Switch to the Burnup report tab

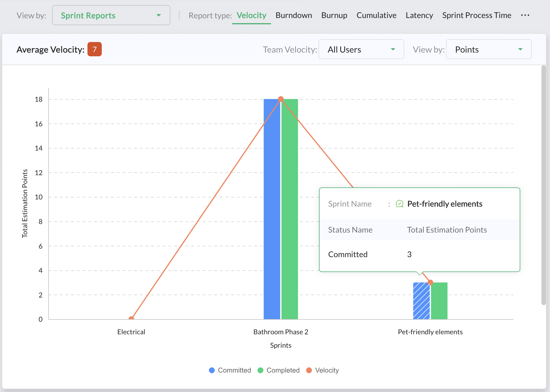pos(334,15)
